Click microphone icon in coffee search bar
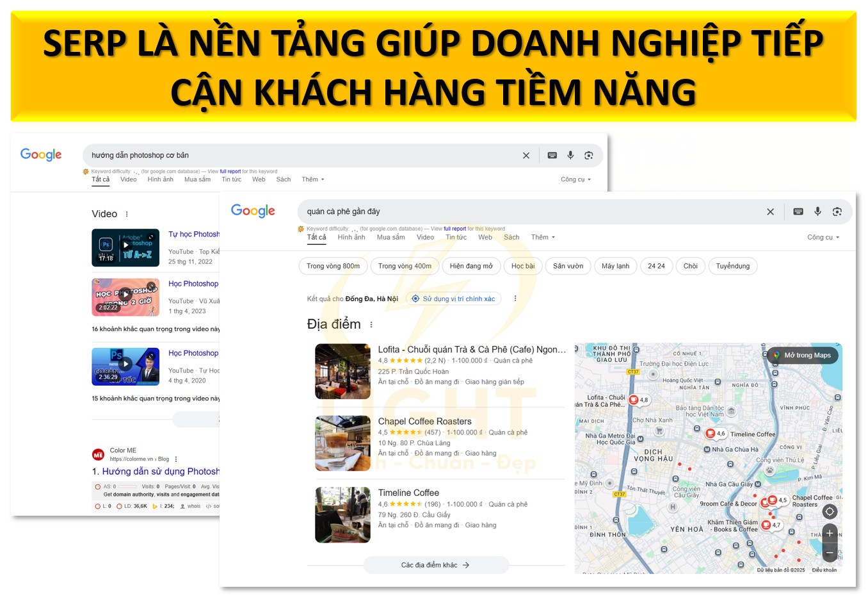The image size is (868, 599). [x=817, y=211]
